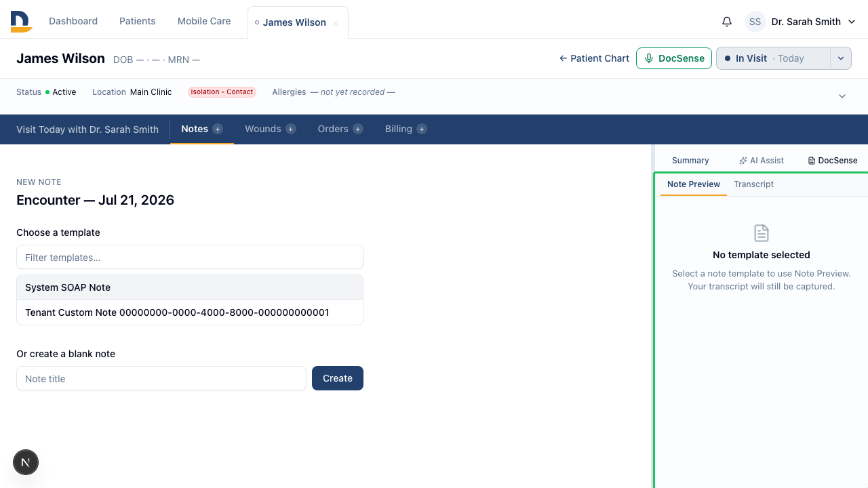This screenshot has height=488, width=868.
Task: Open the In Visit status dropdown arrow
Action: click(x=841, y=58)
